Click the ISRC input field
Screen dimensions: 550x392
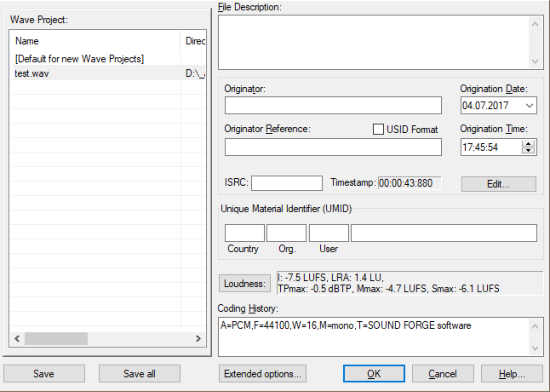click(287, 183)
